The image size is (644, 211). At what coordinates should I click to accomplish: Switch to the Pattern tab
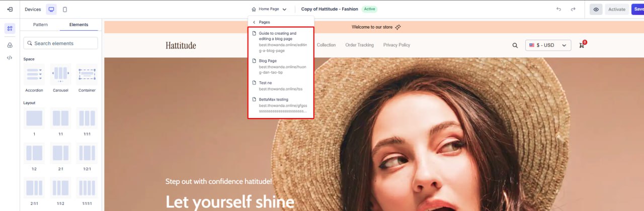[x=40, y=25]
